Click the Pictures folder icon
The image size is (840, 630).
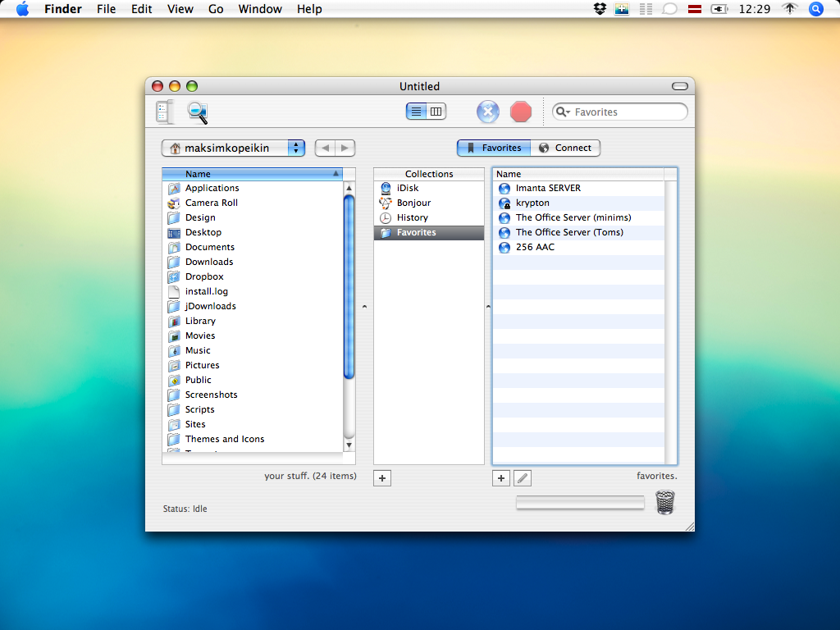point(174,365)
